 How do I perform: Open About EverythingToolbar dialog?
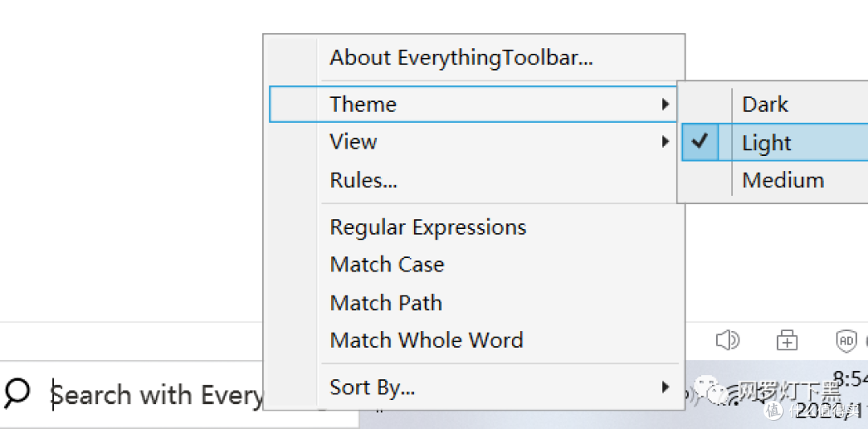(x=461, y=58)
